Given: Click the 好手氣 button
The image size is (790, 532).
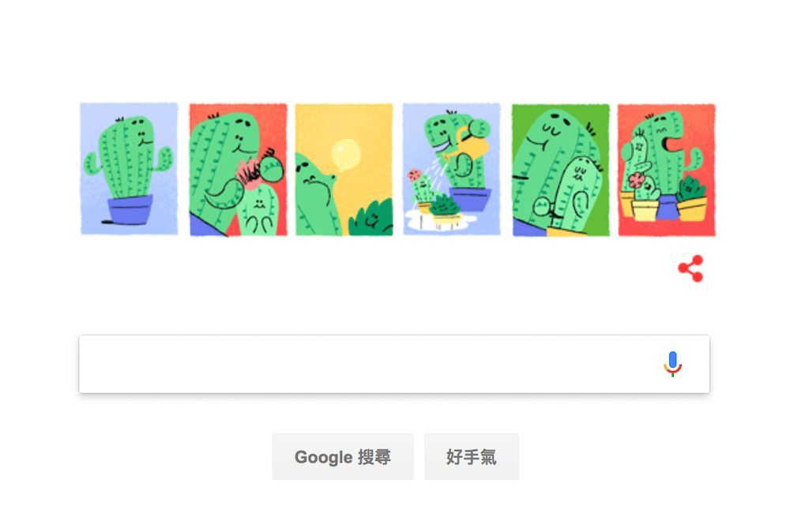Looking at the screenshot, I should [x=471, y=456].
